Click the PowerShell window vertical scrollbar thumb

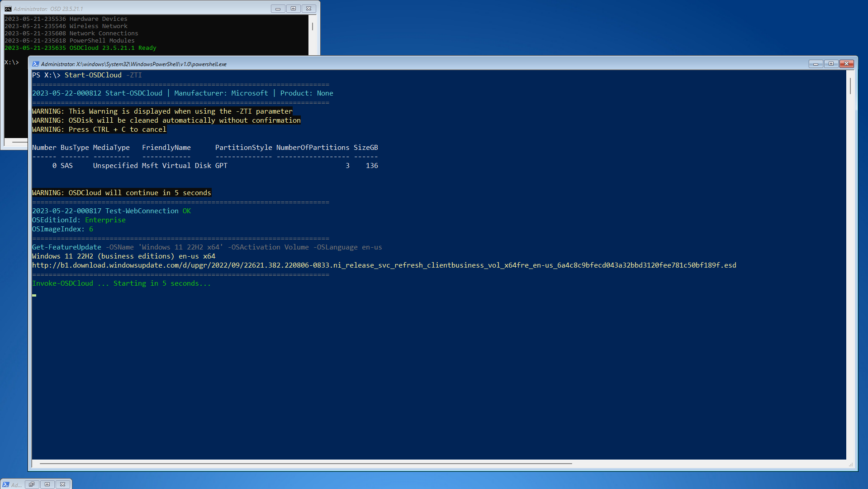850,86
